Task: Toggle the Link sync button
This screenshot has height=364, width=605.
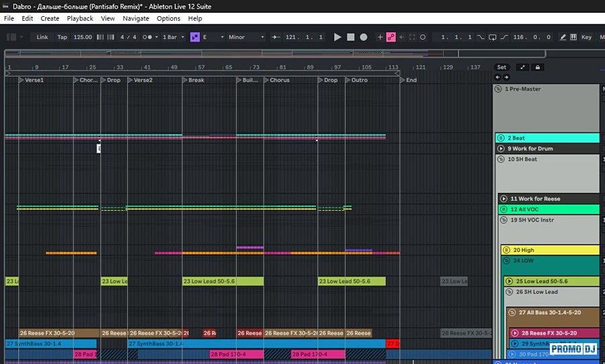Action: pyautogui.click(x=42, y=38)
